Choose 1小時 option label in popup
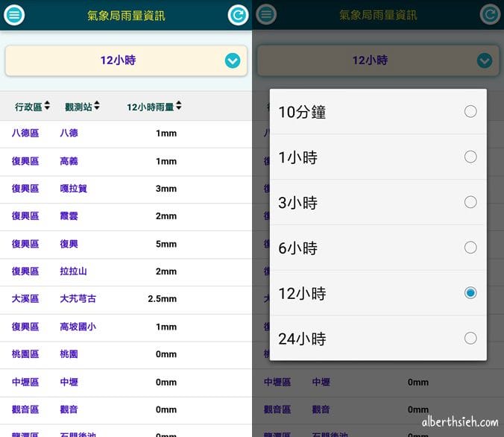The image size is (504, 437). pos(298,157)
